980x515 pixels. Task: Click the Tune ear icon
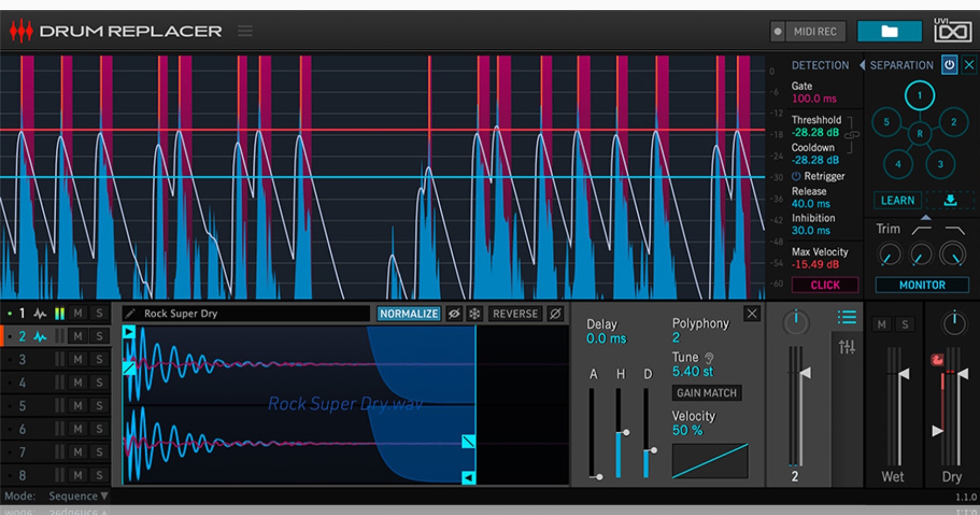click(x=709, y=358)
